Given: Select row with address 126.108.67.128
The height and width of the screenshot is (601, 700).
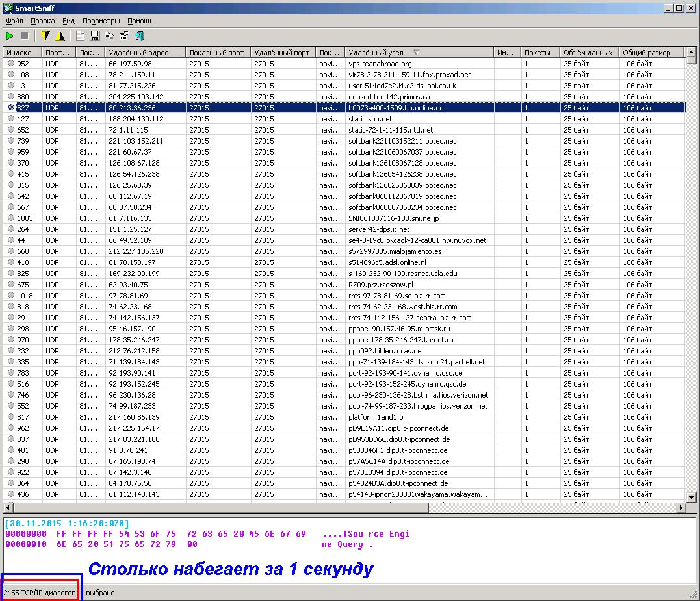Looking at the screenshot, I should pyautogui.click(x=344, y=163).
